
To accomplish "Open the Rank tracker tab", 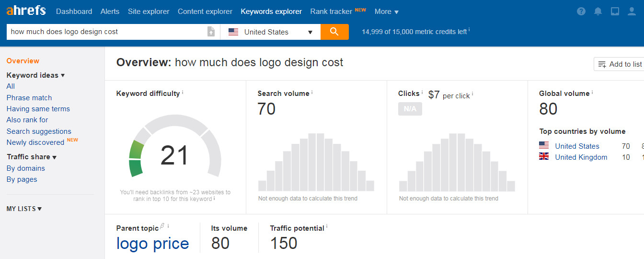I will click(331, 12).
